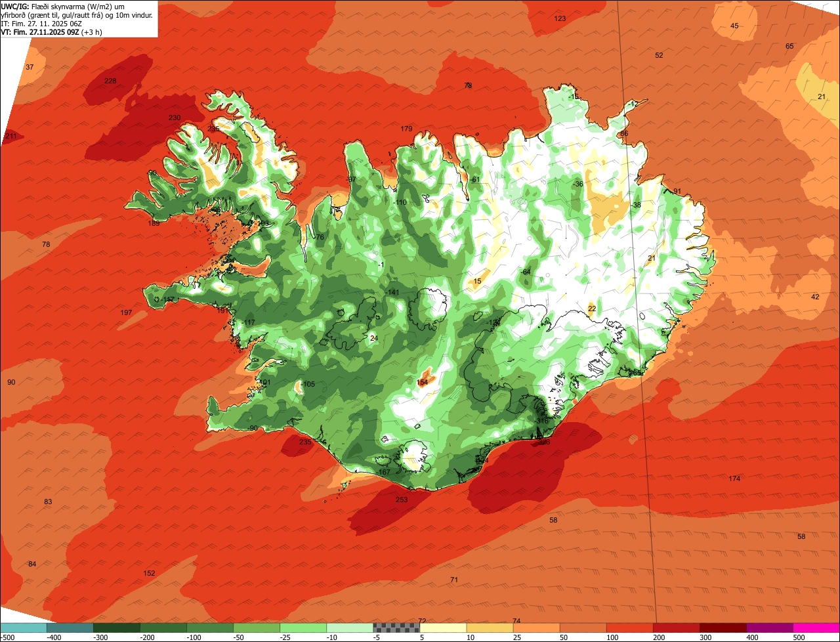This screenshot has width=840, height=642.
Task: Click the map value 123 at the top
Action: (560, 18)
